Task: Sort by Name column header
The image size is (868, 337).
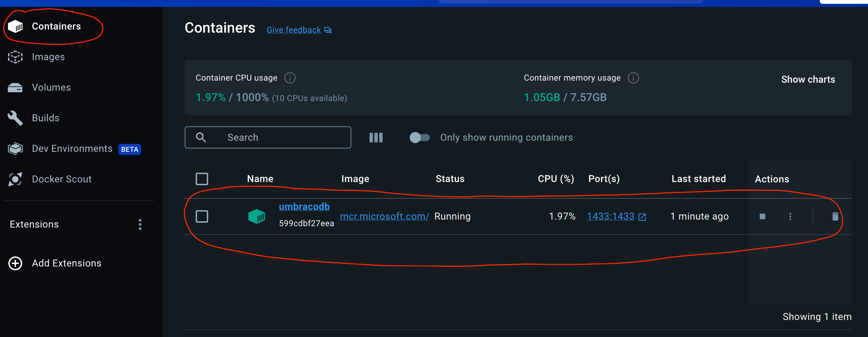Action: [x=260, y=179]
